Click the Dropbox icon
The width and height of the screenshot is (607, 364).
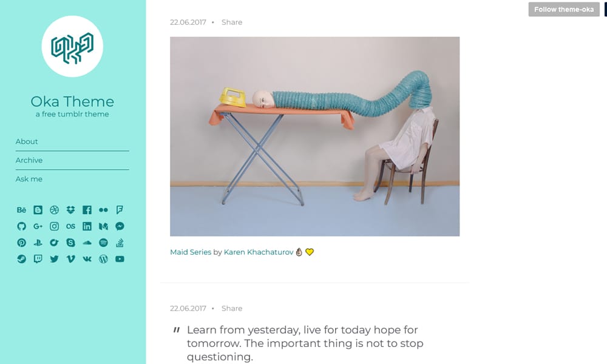pyautogui.click(x=70, y=210)
